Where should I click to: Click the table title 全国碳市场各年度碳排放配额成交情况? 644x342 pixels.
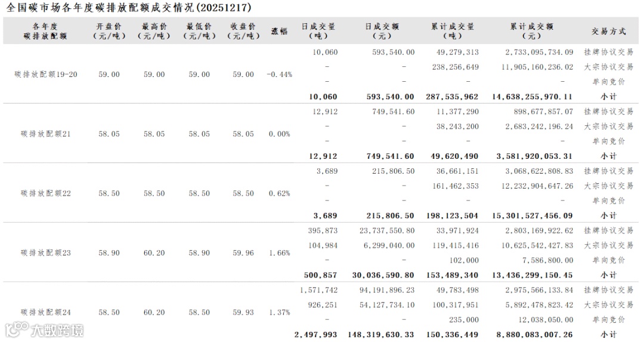pyautogui.click(x=101, y=7)
